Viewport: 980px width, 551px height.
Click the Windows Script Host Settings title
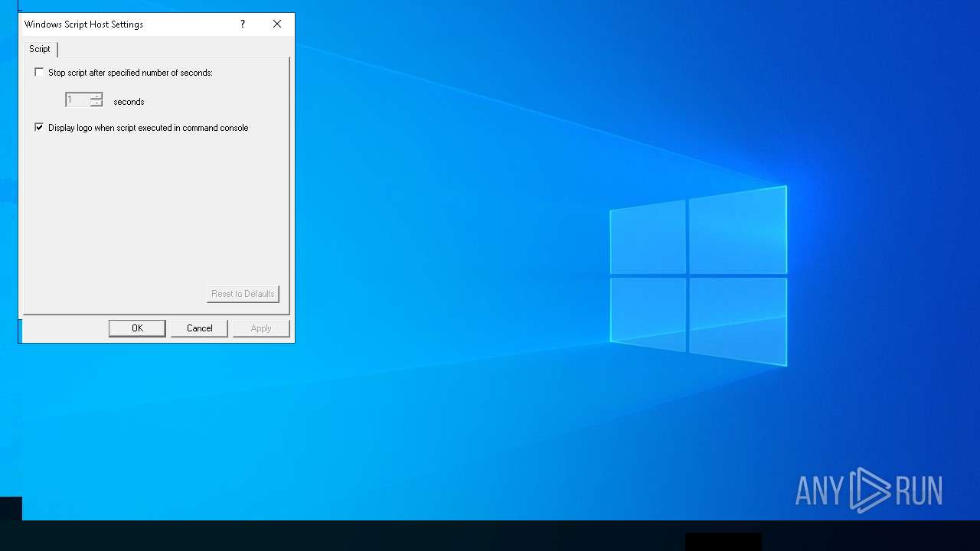[x=83, y=24]
